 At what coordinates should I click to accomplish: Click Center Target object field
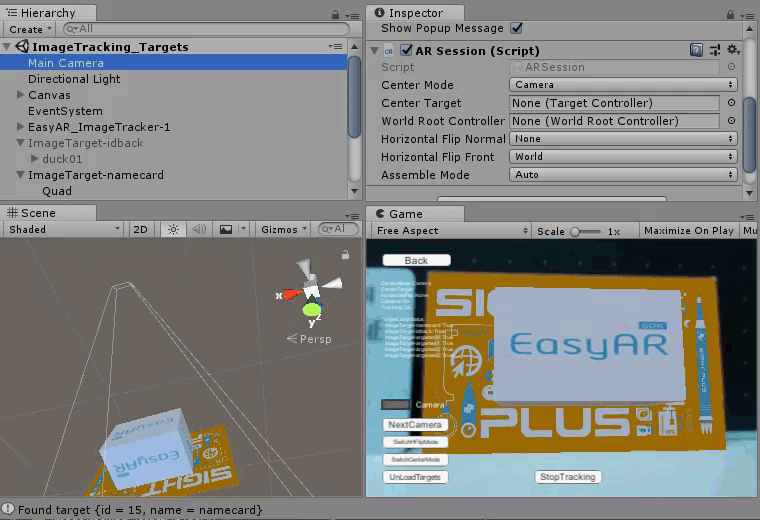click(614, 103)
